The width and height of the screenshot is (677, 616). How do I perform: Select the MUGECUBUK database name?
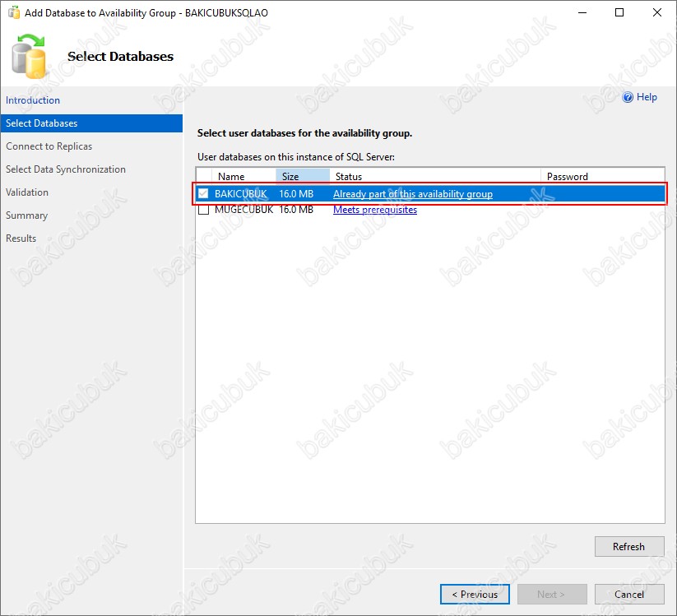tap(244, 210)
